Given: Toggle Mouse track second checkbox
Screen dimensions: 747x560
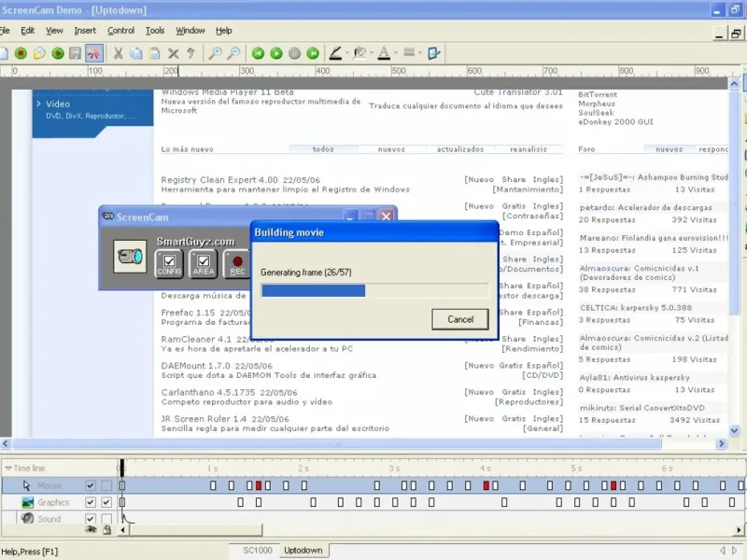Looking at the screenshot, I should tap(106, 485).
